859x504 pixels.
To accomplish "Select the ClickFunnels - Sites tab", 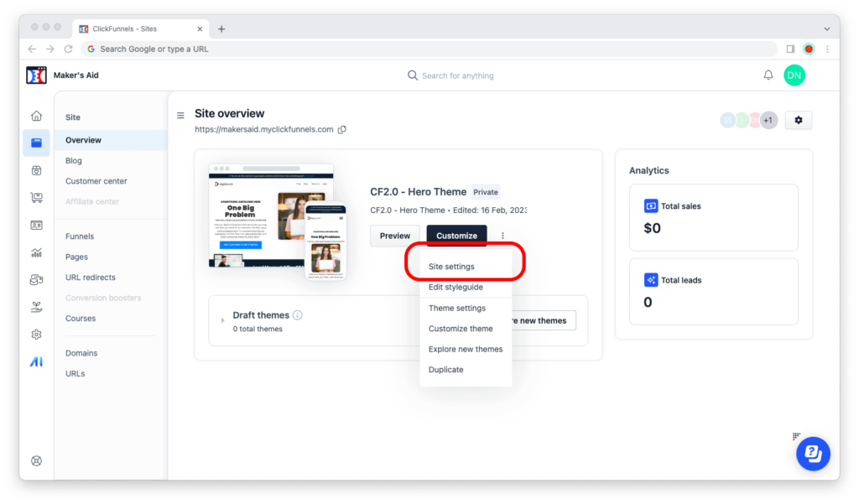I will click(141, 29).
